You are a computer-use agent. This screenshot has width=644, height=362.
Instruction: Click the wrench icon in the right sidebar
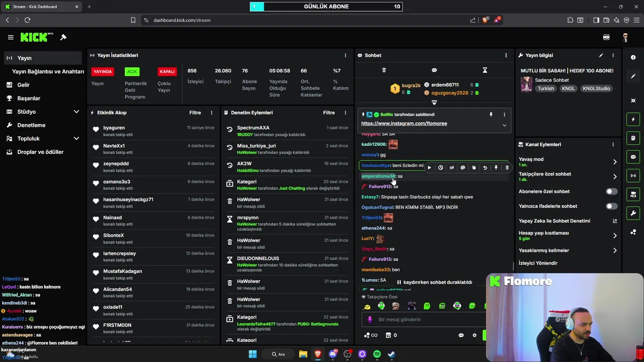click(633, 213)
